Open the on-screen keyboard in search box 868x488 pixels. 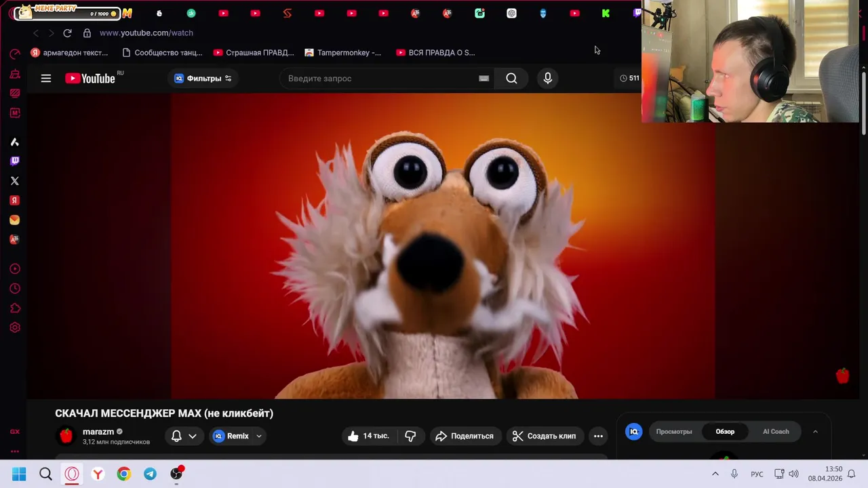[x=484, y=79]
